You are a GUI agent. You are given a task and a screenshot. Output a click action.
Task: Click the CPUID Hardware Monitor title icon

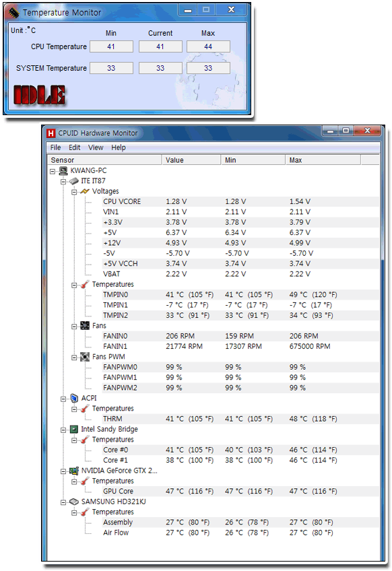pos(51,133)
